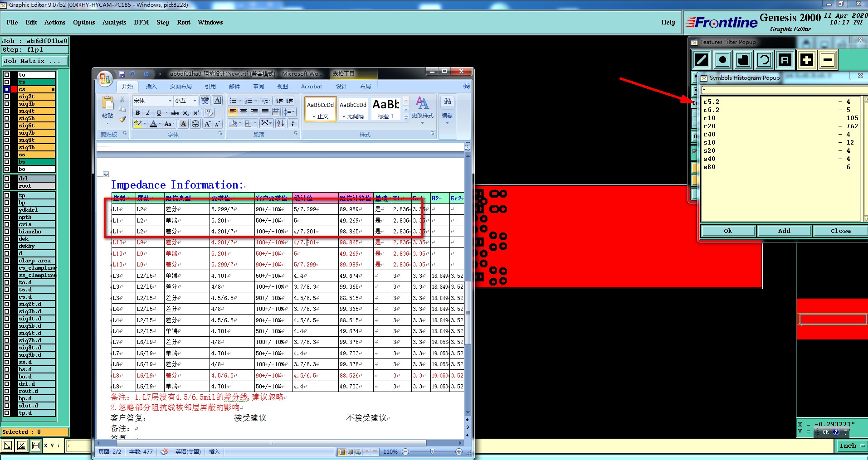Screen dimensions: 868x460
Task: Toggle visibility box of layer drl
Action: (7, 179)
